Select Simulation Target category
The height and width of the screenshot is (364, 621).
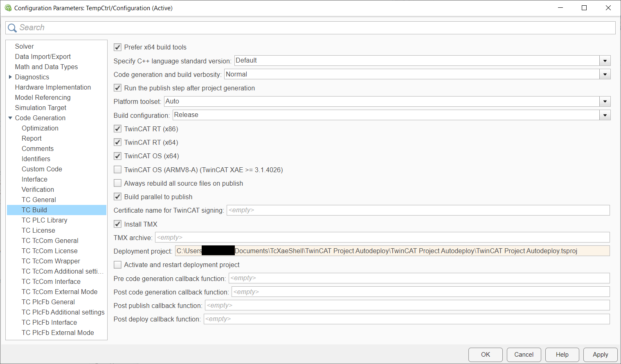click(x=40, y=108)
